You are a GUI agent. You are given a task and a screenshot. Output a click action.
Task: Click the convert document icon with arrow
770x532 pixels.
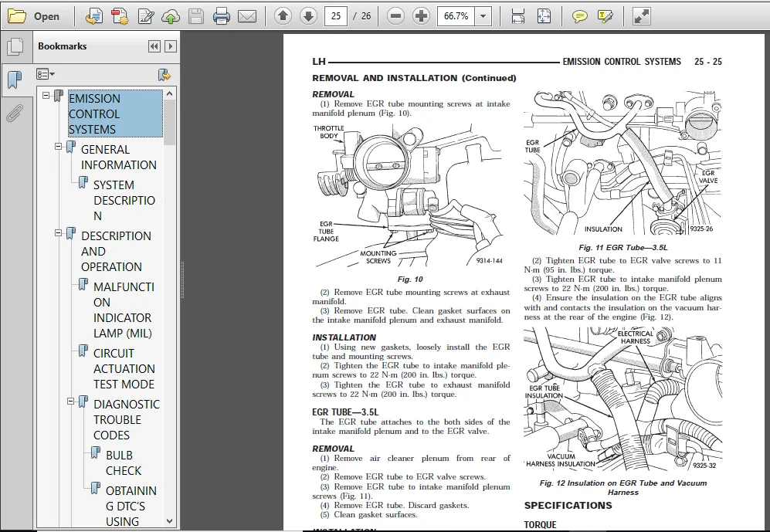[93, 16]
